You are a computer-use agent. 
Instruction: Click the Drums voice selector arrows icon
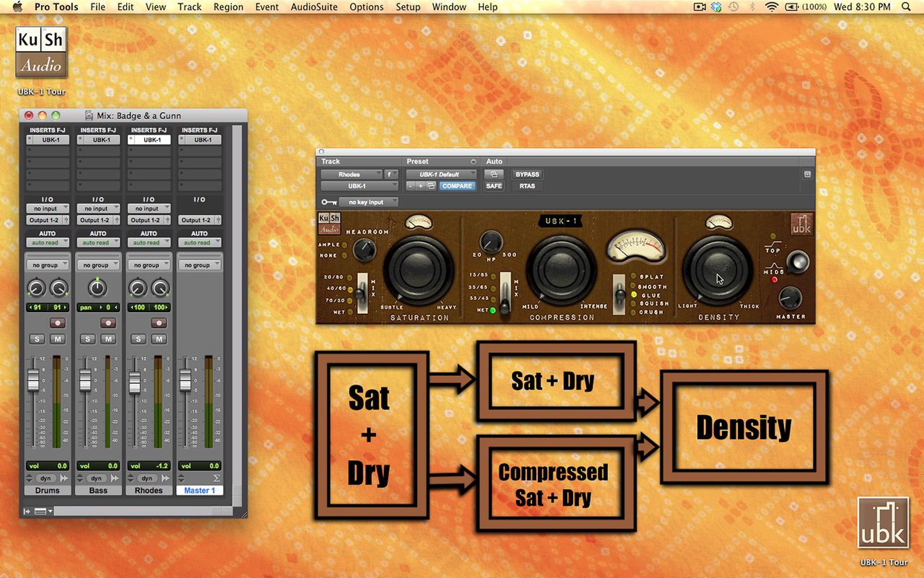tap(29, 478)
